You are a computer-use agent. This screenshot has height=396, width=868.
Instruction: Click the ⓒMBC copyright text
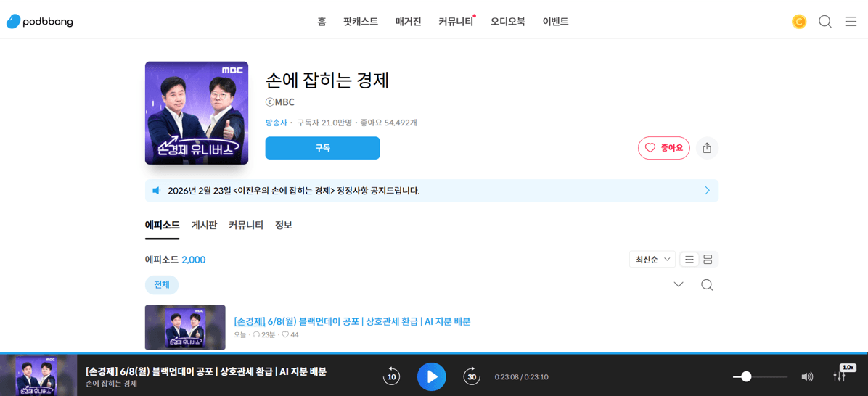click(x=280, y=102)
